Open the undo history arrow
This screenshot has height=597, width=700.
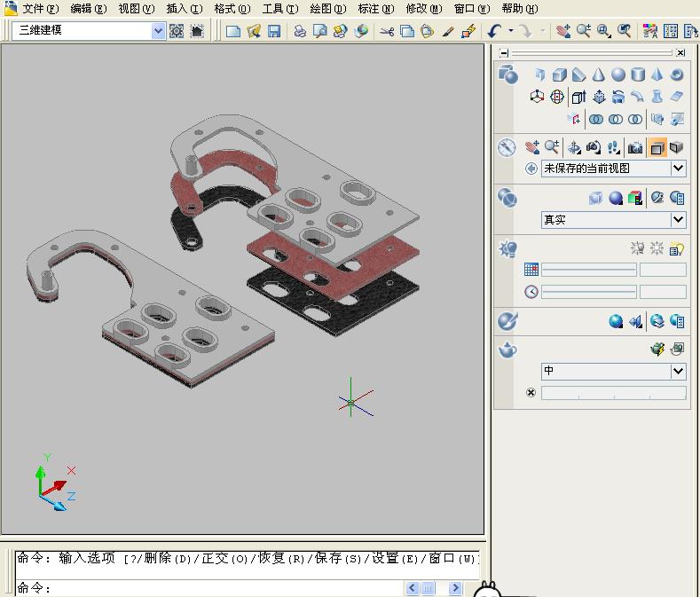pos(511,30)
